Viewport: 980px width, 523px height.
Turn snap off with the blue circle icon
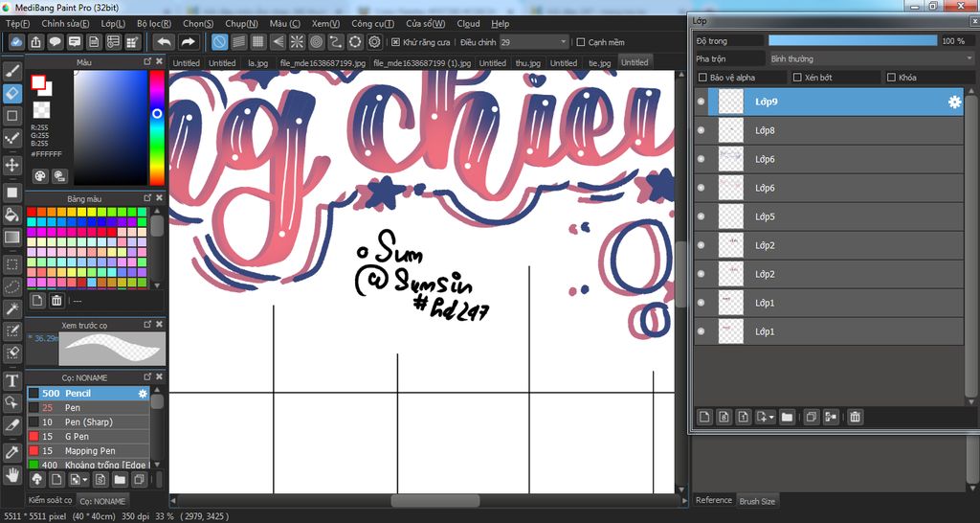pos(219,42)
